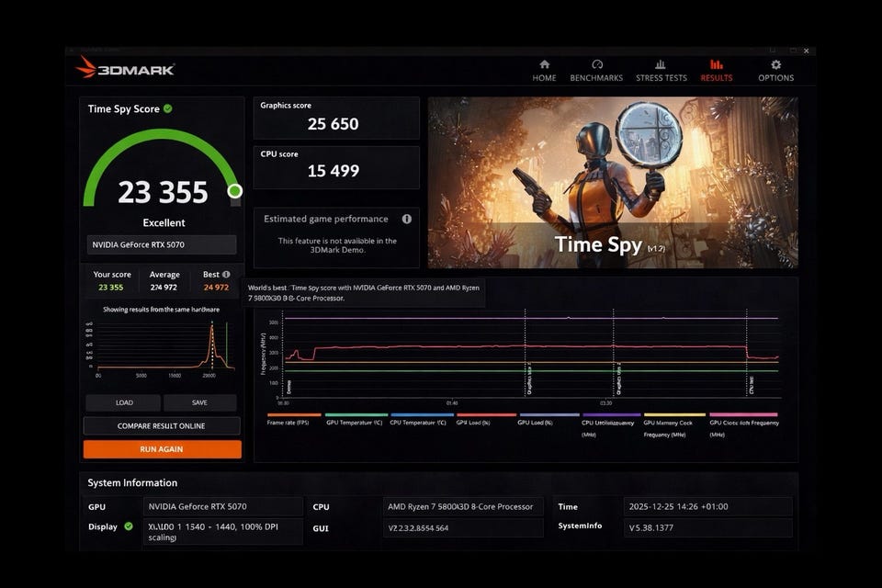Viewport: 882px width, 588px height.
Task: Click the score distribution histogram
Action: tap(161, 349)
